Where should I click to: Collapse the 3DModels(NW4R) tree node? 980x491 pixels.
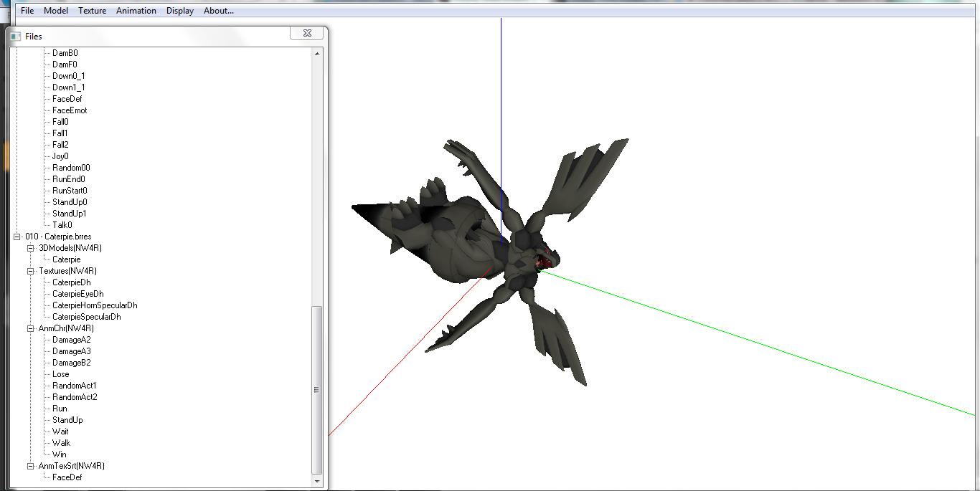pyautogui.click(x=31, y=248)
